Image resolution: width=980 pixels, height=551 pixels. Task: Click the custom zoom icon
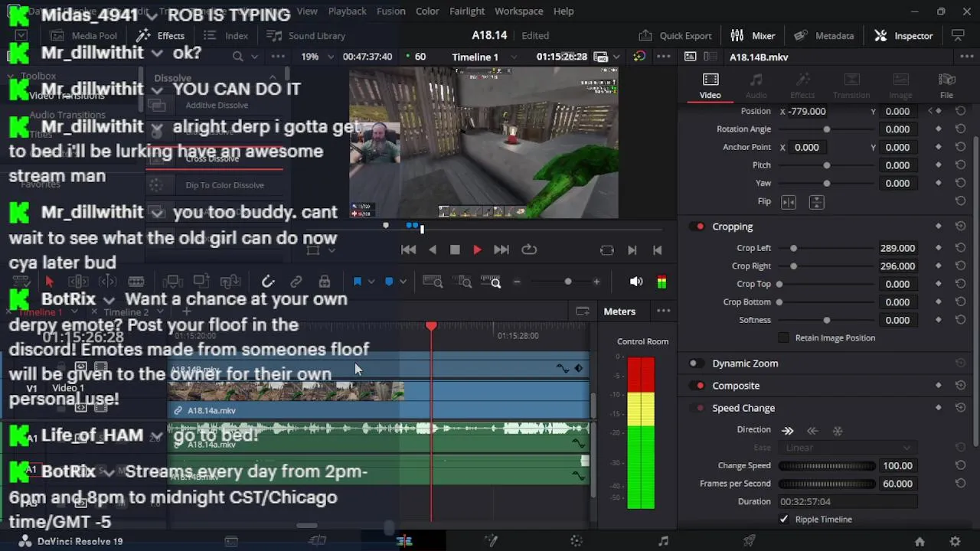(491, 282)
